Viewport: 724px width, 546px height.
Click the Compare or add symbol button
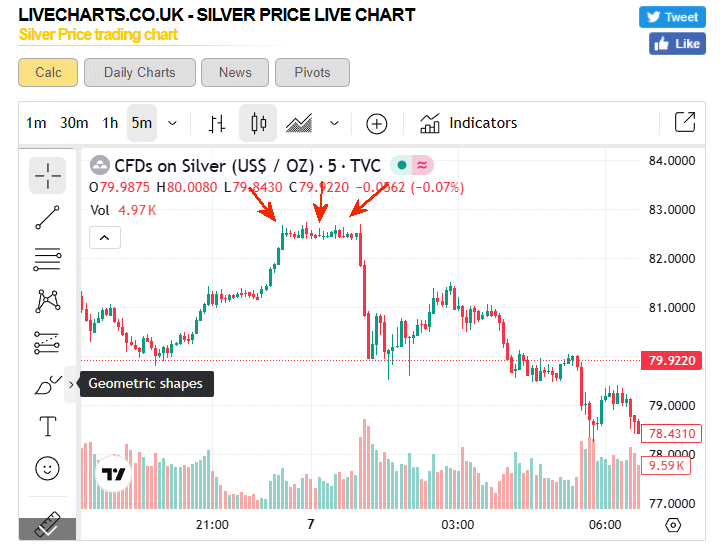376,124
